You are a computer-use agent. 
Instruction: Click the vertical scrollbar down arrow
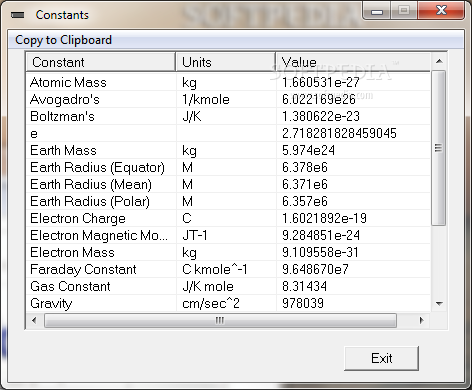coord(439,303)
